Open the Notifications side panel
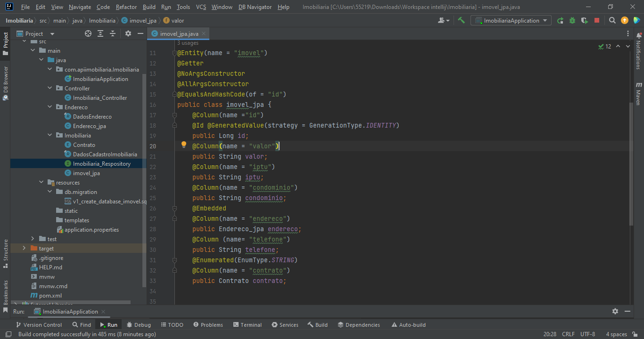Viewport: 644px width, 339px height. click(x=639, y=52)
